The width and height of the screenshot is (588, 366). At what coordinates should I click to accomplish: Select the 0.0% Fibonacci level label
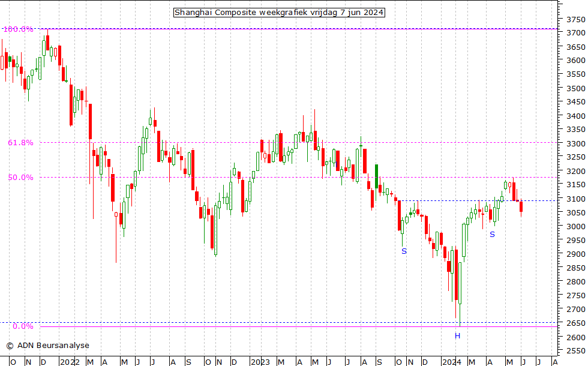pos(23,326)
